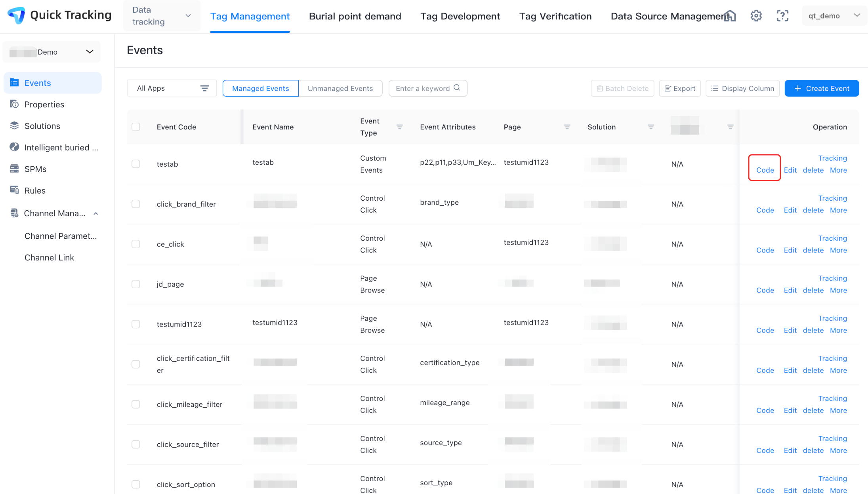
Task: Tick the checkbox for testab event
Action: point(136,164)
